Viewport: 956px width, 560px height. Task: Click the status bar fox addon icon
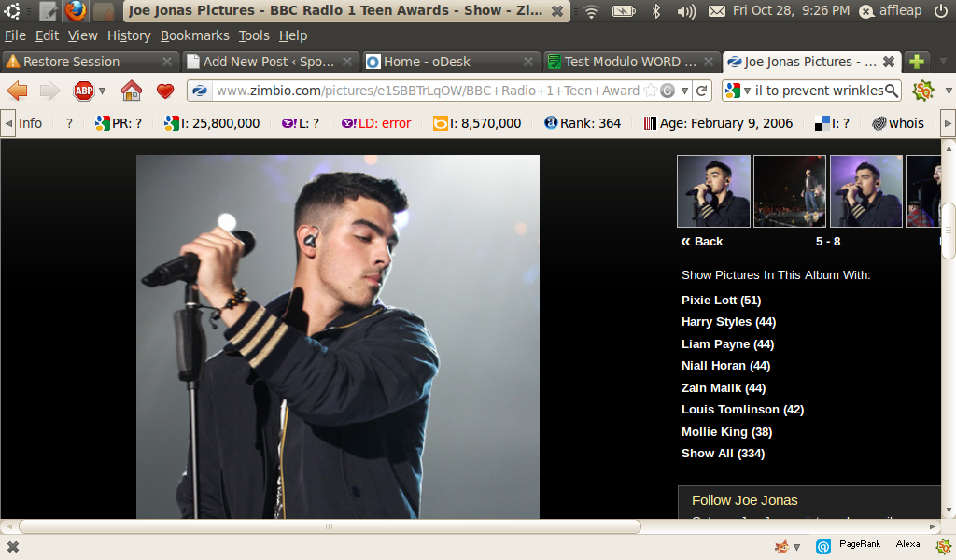click(781, 547)
